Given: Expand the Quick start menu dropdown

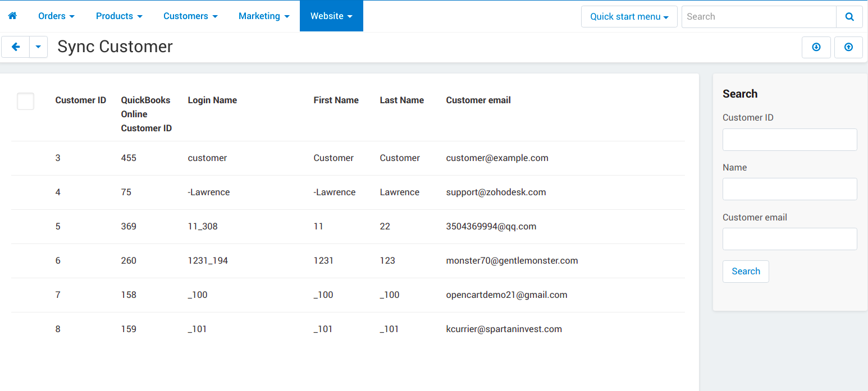Looking at the screenshot, I should (x=629, y=17).
